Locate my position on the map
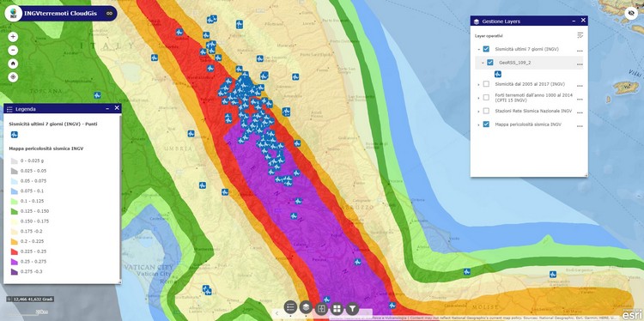The width and height of the screenshot is (644, 321). coord(13,76)
